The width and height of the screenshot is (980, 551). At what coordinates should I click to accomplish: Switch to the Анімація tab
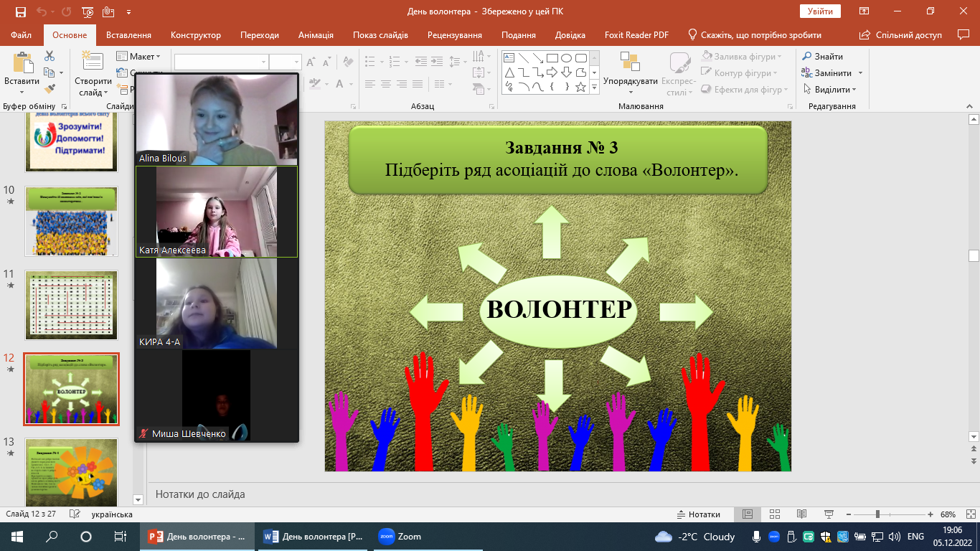coord(316,35)
